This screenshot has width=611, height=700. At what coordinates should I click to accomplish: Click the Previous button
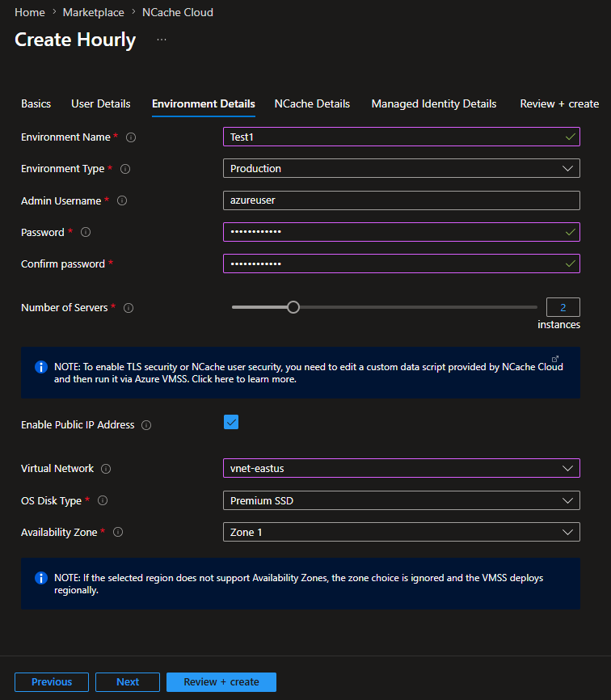52,681
